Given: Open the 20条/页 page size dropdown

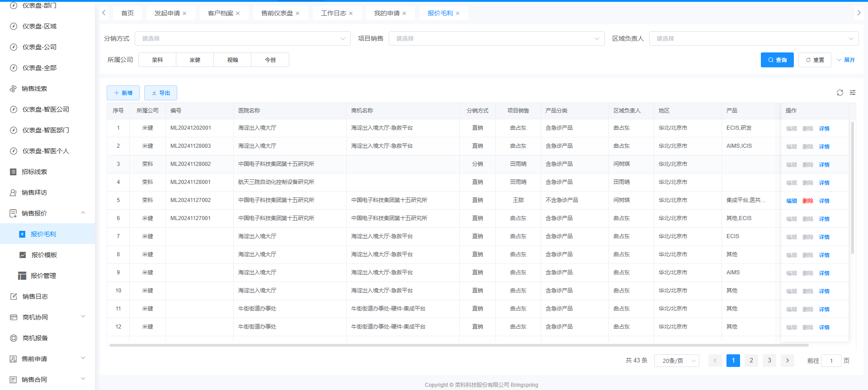Looking at the screenshot, I should pos(676,361).
